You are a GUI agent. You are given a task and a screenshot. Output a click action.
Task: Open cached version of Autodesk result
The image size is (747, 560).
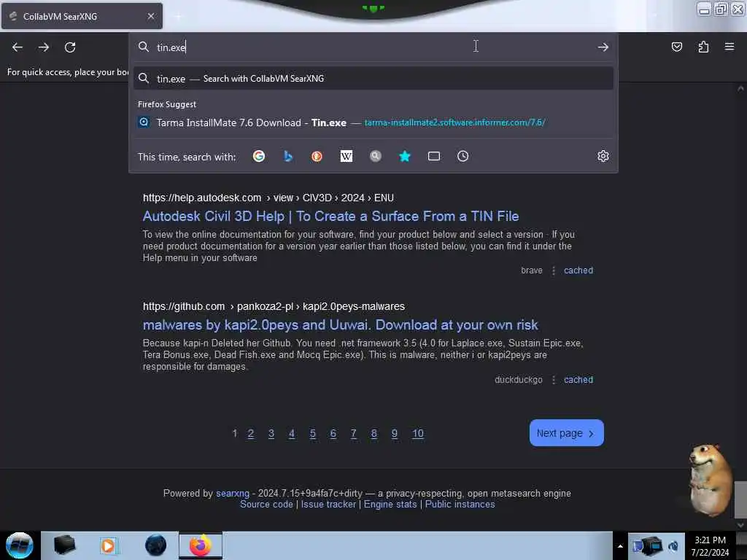[578, 271]
